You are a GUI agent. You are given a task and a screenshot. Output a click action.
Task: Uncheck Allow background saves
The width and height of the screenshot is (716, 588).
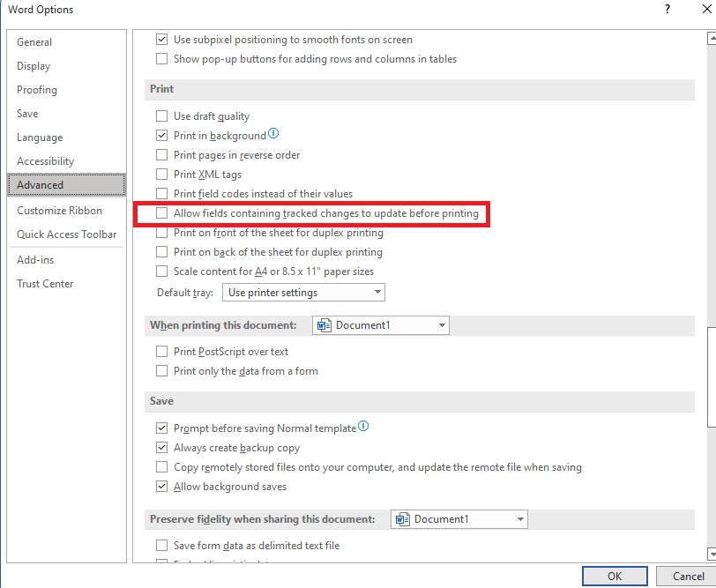tap(161, 486)
